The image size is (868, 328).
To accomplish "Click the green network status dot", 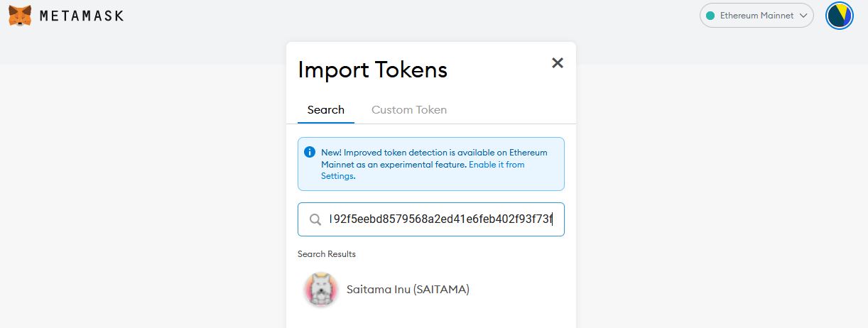I will pyautogui.click(x=710, y=16).
